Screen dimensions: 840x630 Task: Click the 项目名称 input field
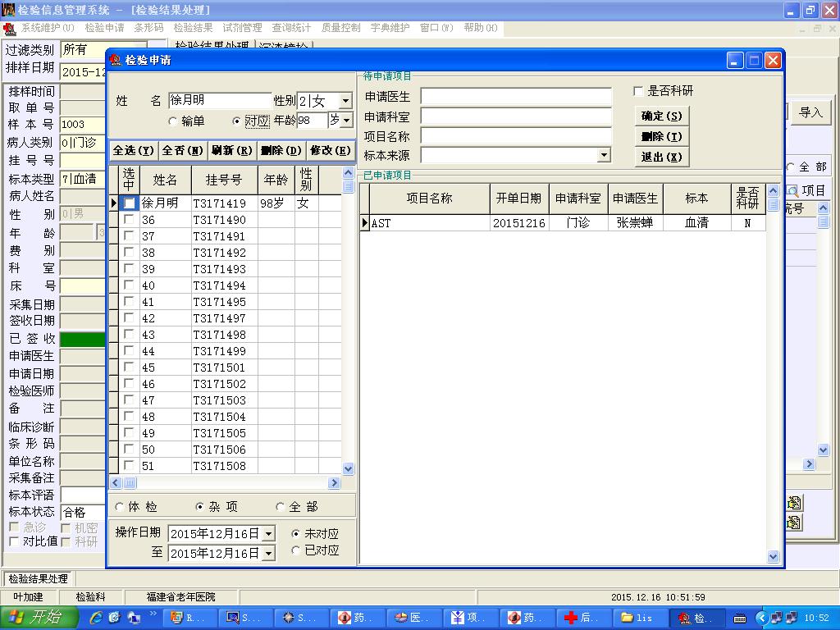click(x=516, y=136)
